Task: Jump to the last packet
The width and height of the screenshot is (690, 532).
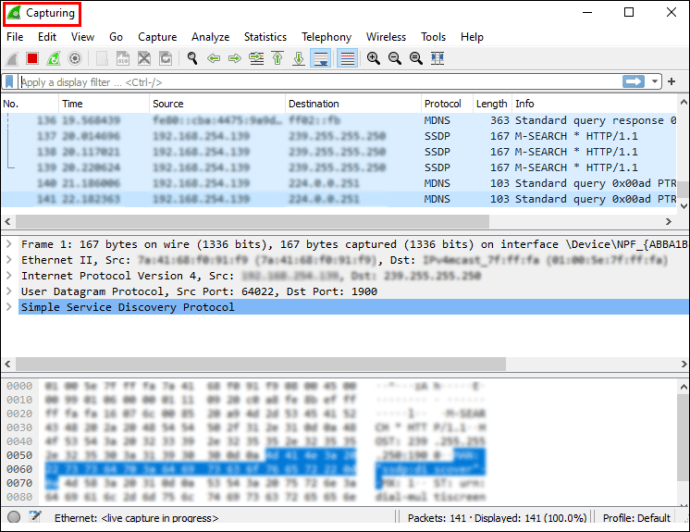Action: 299,59
